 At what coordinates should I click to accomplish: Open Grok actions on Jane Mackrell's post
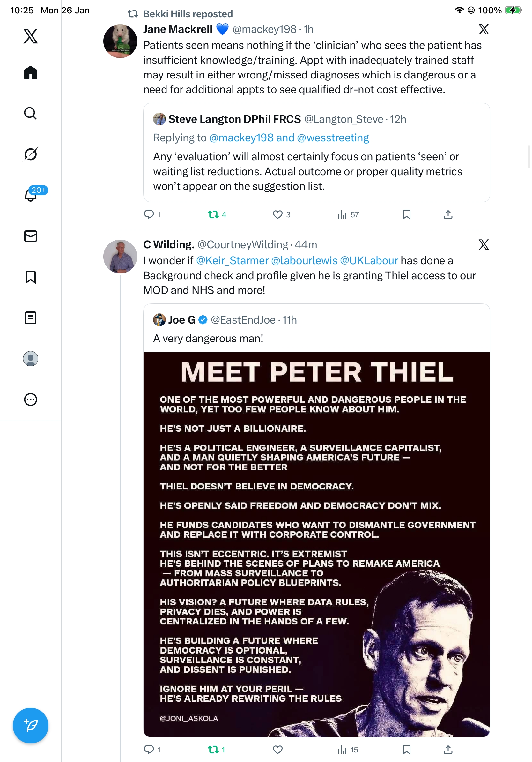click(x=484, y=29)
